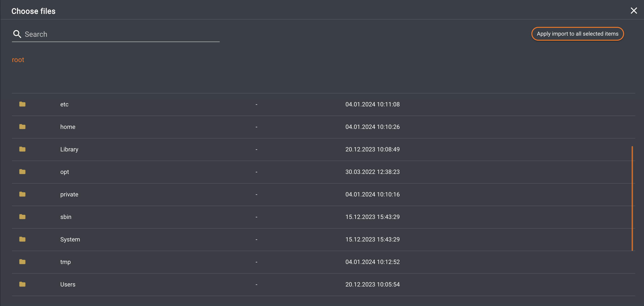This screenshot has height=306, width=644.
Task: Click the Users folder icon
Action: 22,284
